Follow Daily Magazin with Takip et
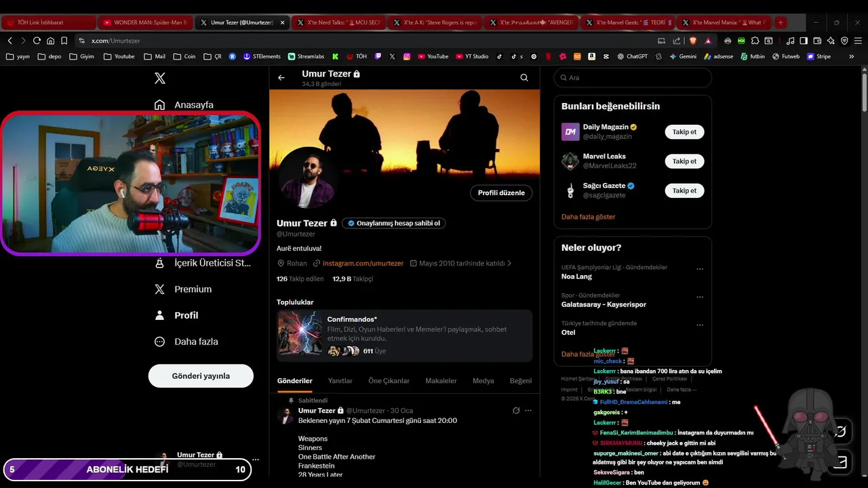The image size is (868, 488). 684,132
